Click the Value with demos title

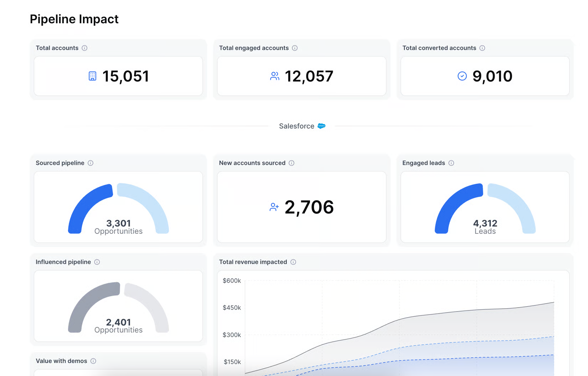tap(61, 361)
